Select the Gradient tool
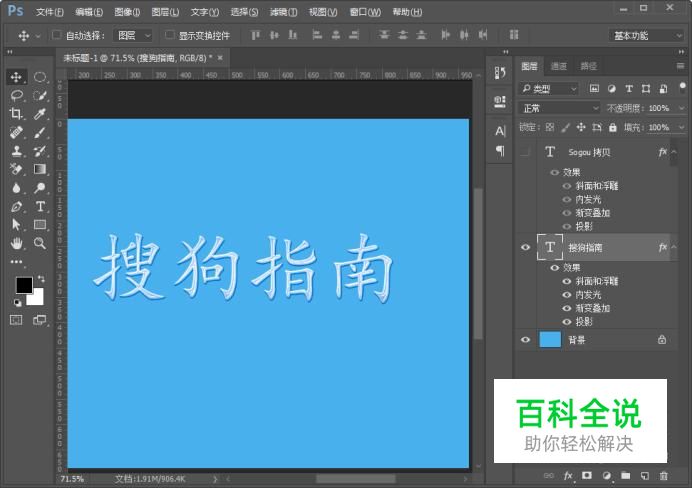The image size is (692, 488). click(40, 169)
